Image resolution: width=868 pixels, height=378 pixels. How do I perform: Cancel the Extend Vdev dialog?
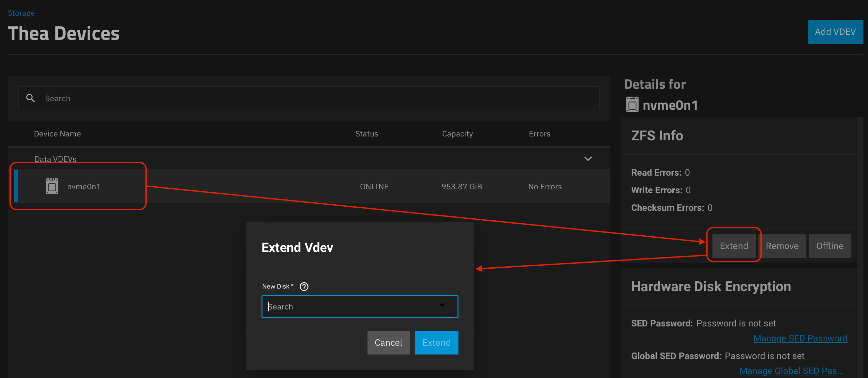388,343
